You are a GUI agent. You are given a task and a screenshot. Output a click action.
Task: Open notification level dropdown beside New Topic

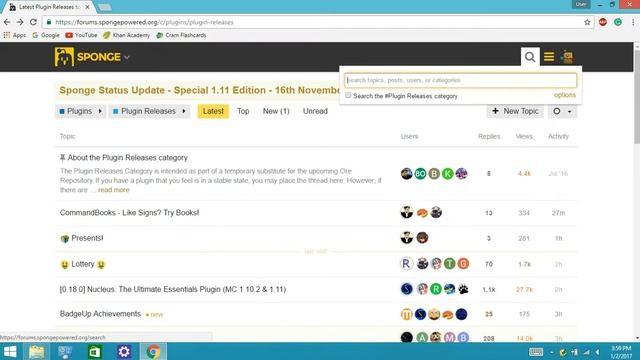coord(562,111)
